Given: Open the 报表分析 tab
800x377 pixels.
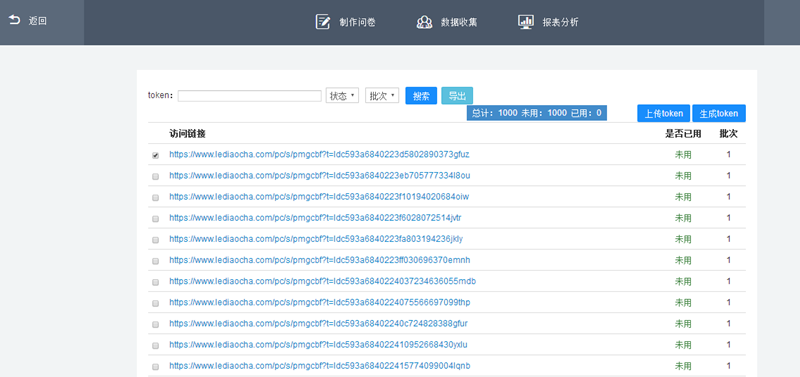Looking at the screenshot, I should pyautogui.click(x=561, y=22).
